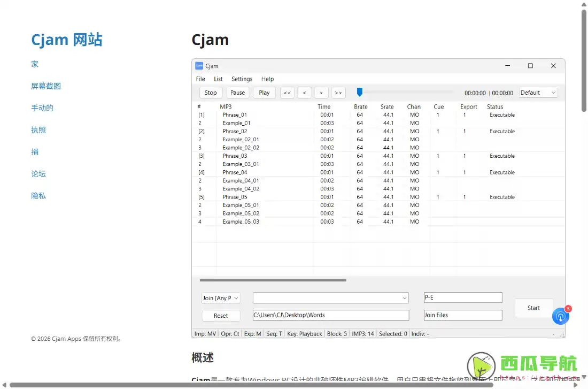Open the 屏幕截图 sidebar link

click(x=46, y=86)
